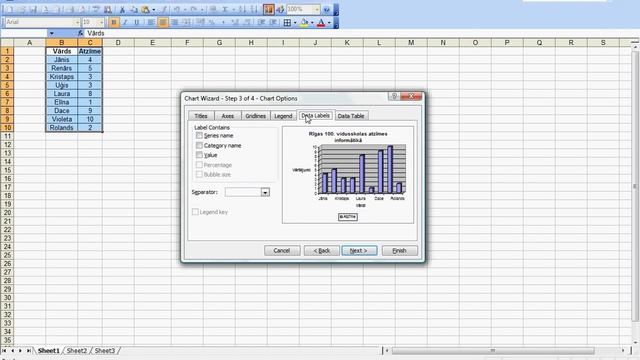Select the Data Labels tab
640x360 pixels.
[316, 116]
